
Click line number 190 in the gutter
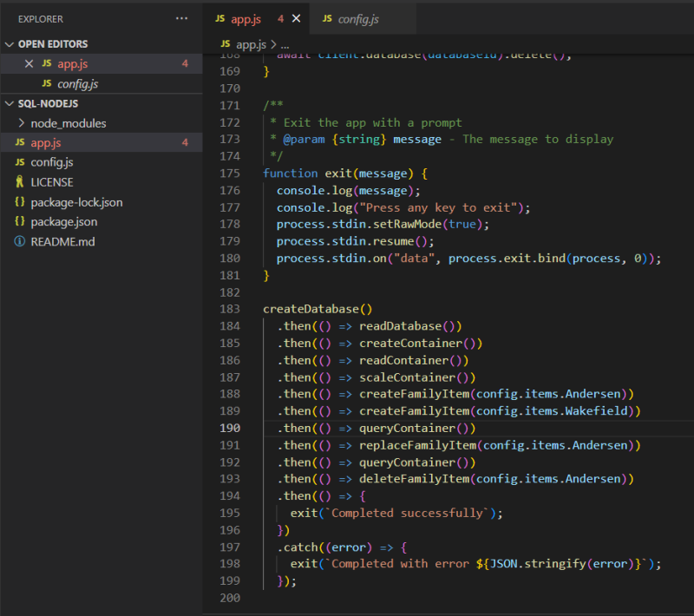(x=229, y=429)
